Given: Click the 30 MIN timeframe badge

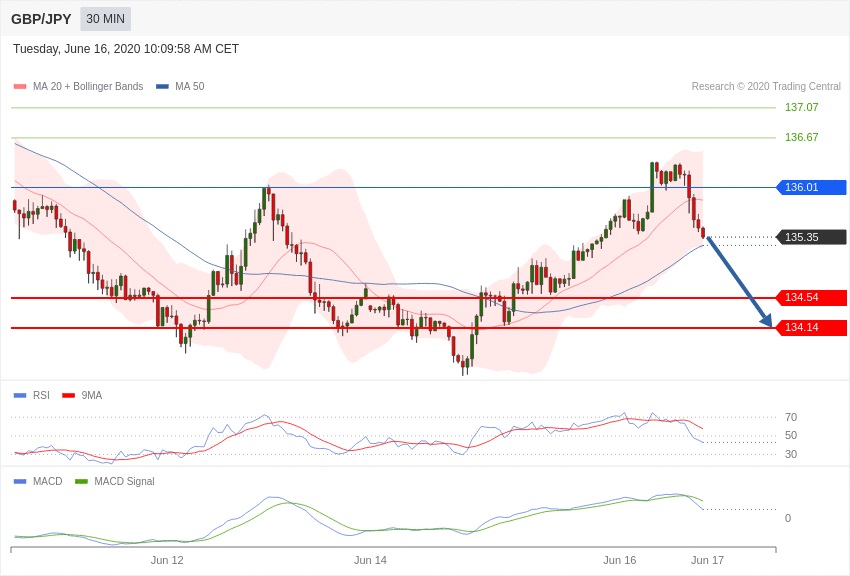Looking at the screenshot, I should coord(105,19).
